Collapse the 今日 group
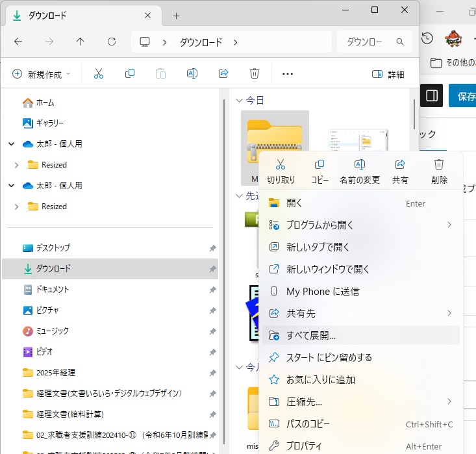Viewport: 476px width, 454px height. (239, 100)
